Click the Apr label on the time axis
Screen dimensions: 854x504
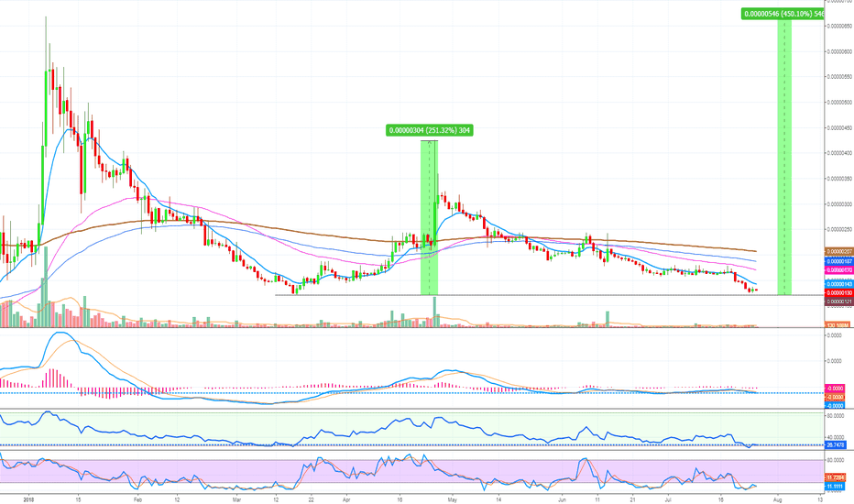[x=346, y=499]
